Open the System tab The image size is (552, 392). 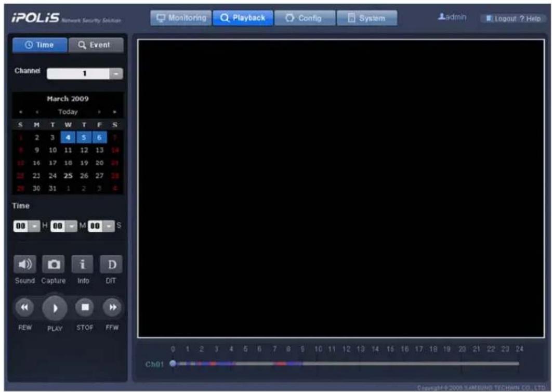pos(367,18)
